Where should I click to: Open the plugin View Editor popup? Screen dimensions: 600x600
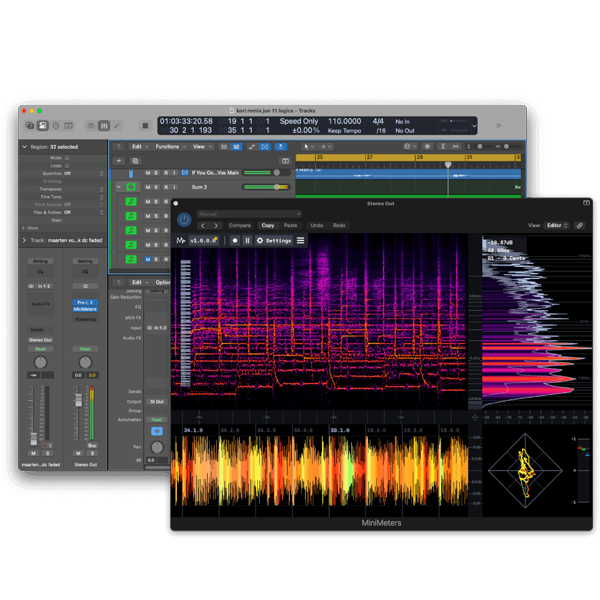(x=557, y=225)
